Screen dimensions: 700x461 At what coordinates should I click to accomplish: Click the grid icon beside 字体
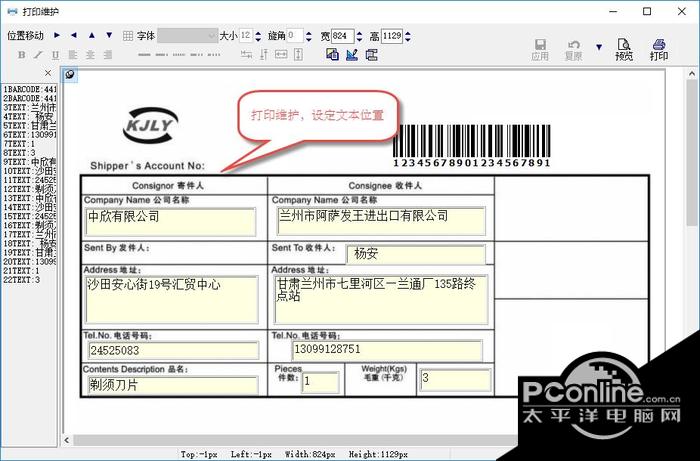(128, 36)
